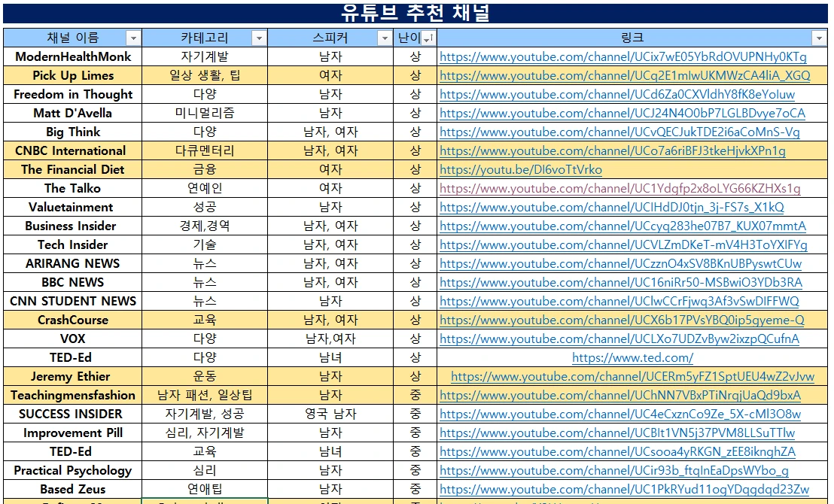Image resolution: width=834 pixels, height=504 pixels.
Task: Open the ted.com link
Action: click(x=632, y=358)
